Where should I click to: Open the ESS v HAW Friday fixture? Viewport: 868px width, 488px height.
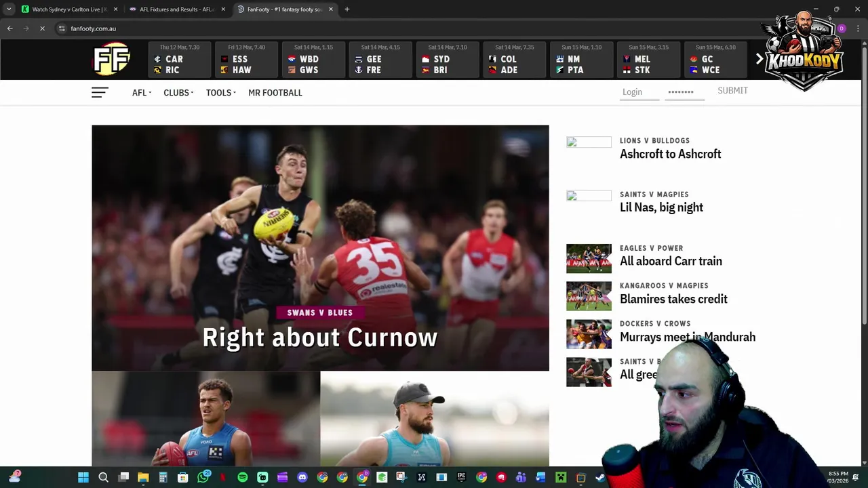tap(246, 60)
